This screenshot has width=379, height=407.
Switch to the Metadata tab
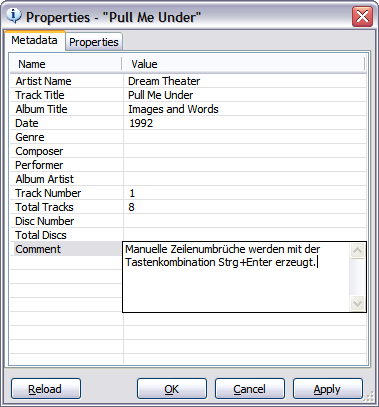(x=34, y=40)
